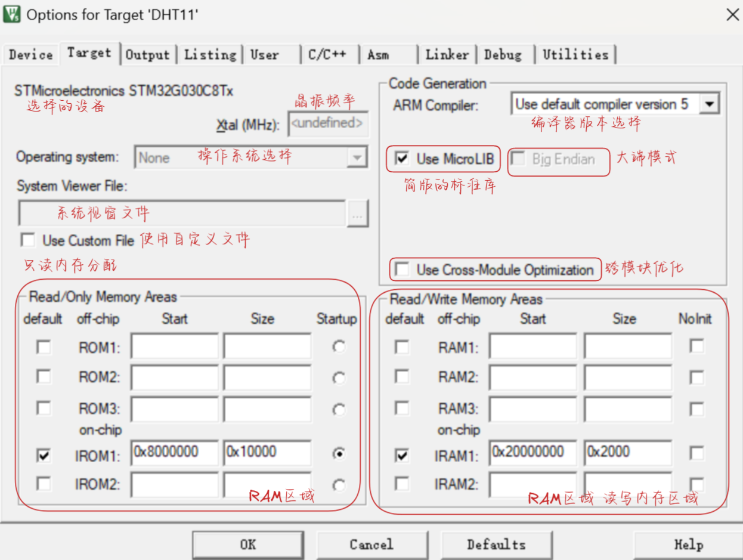Open the Debug tab
This screenshot has width=743, height=560.
click(x=503, y=55)
